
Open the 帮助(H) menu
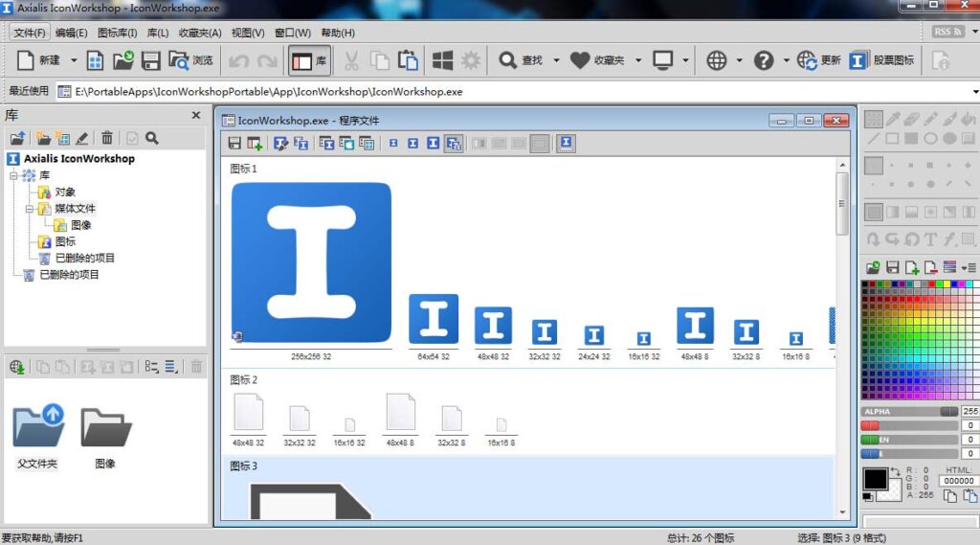pos(338,33)
